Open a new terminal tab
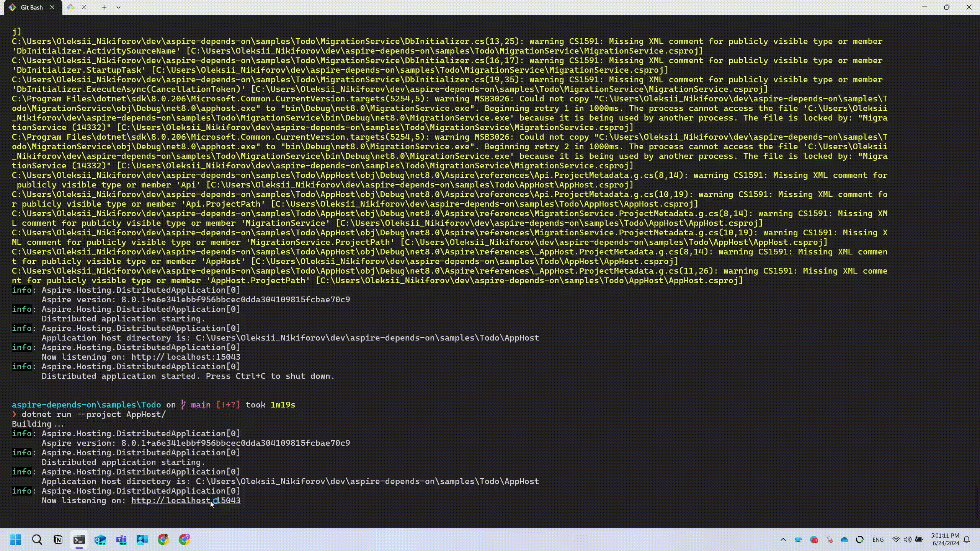 coord(104,7)
